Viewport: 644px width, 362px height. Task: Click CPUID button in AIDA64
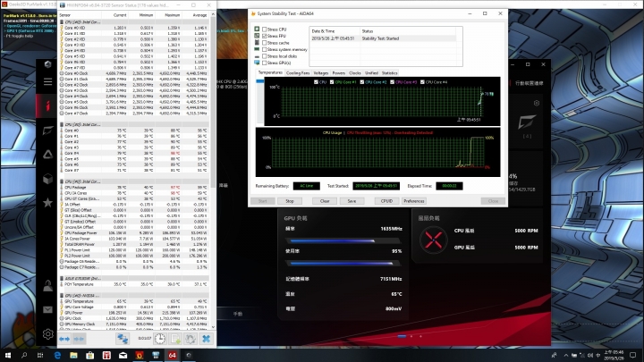[x=386, y=201]
